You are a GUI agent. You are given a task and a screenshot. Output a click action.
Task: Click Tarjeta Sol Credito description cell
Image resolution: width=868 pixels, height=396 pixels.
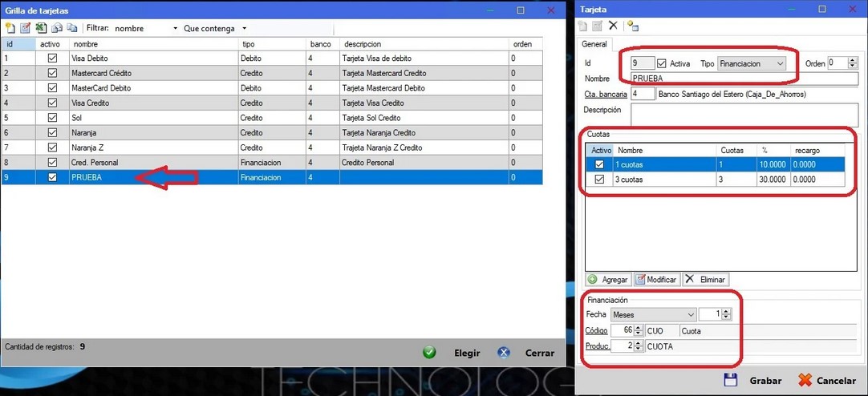[424, 118]
